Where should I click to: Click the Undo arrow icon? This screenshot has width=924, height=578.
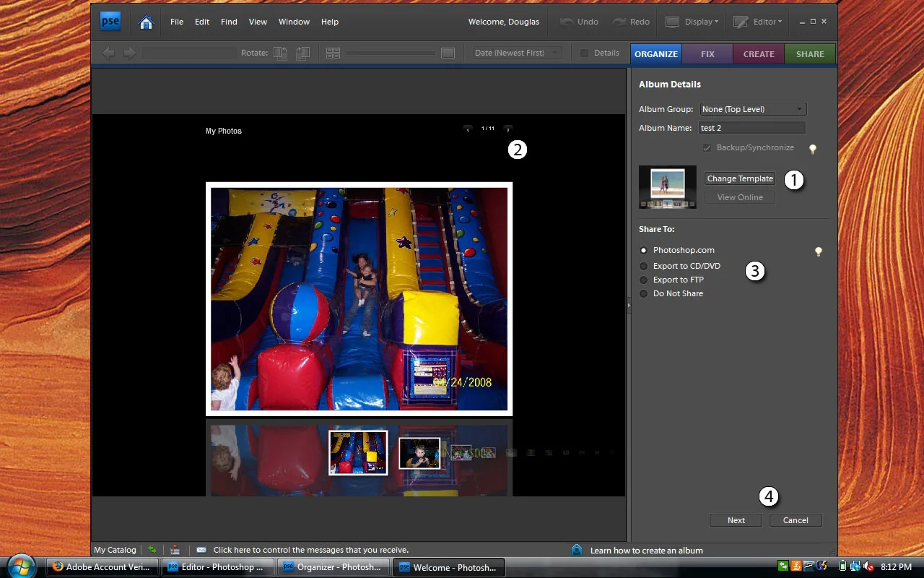pyautogui.click(x=567, y=22)
